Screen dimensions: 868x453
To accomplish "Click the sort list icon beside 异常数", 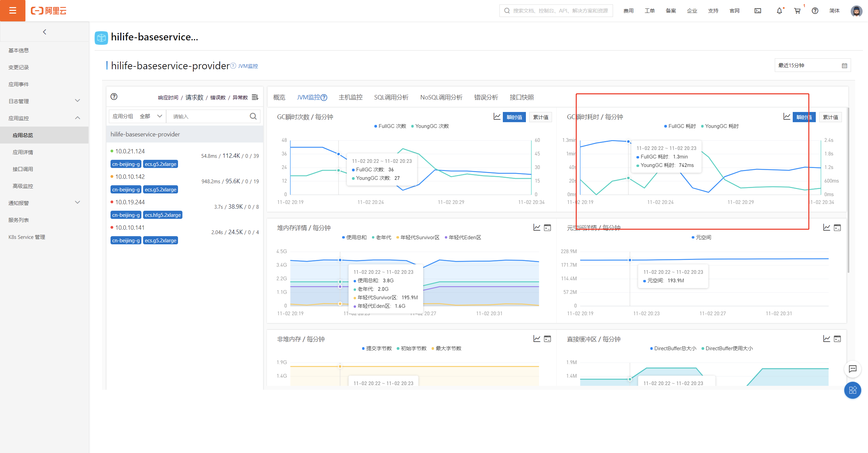I will 255,97.
